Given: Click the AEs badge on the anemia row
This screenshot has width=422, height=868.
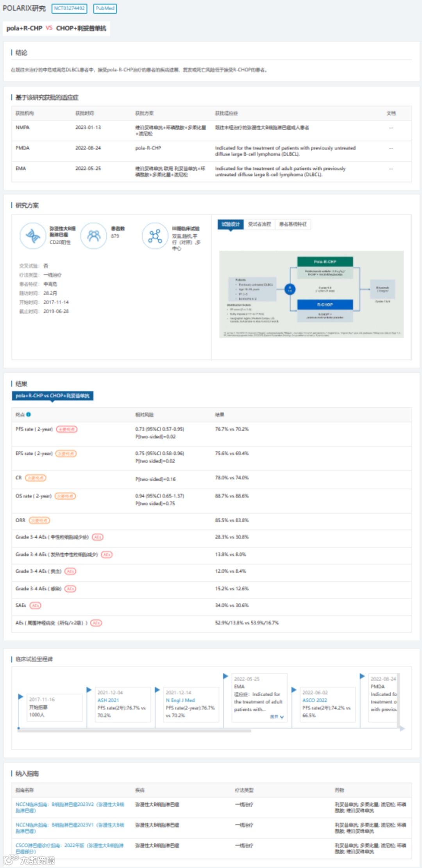Looking at the screenshot, I should [70, 571].
